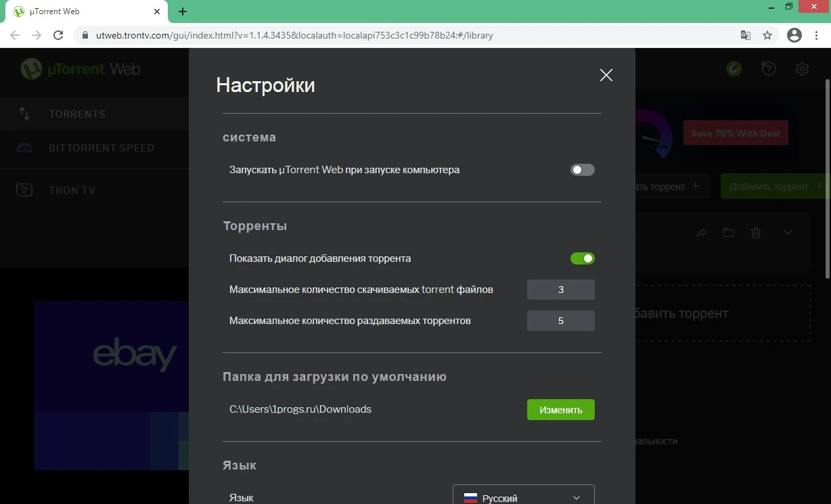The width and height of the screenshot is (831, 504).
Task: Click the Chrome address bar URL
Action: pos(294,35)
